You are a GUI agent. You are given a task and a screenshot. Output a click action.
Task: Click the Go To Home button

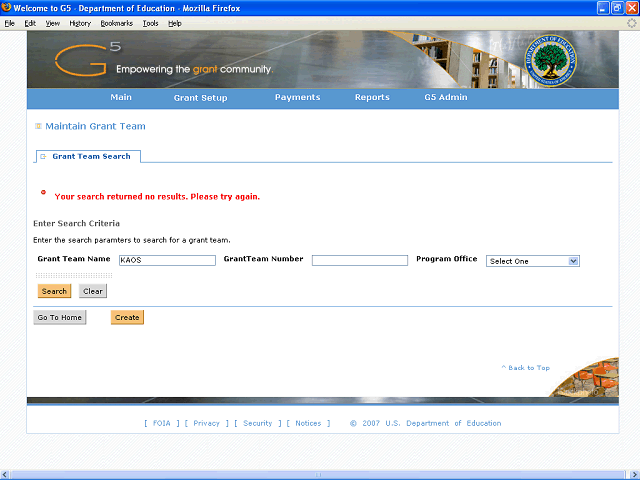(60, 317)
